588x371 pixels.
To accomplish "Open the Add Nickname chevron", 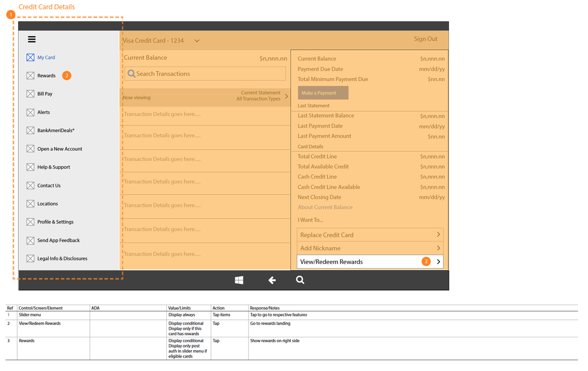I will point(438,248).
